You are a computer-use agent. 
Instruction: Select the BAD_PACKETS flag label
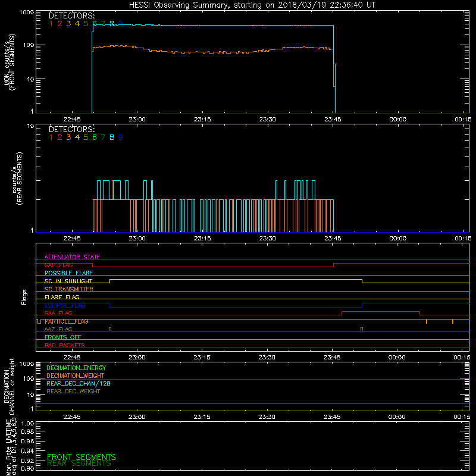pos(65,345)
